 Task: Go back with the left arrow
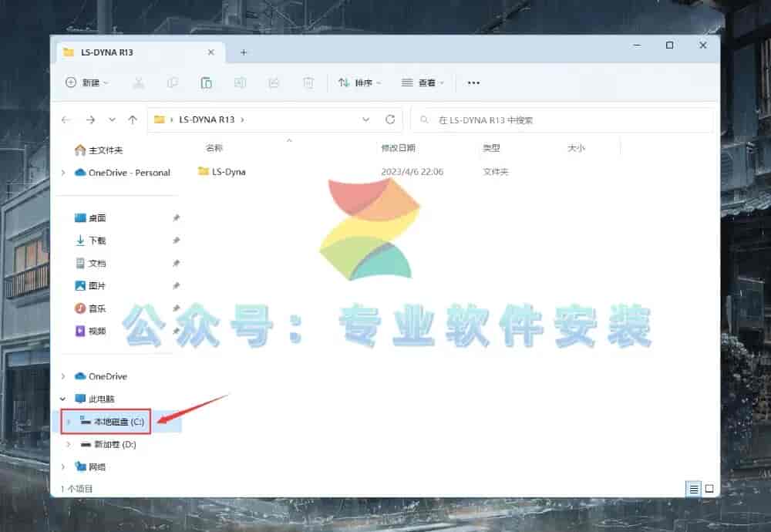click(x=66, y=120)
